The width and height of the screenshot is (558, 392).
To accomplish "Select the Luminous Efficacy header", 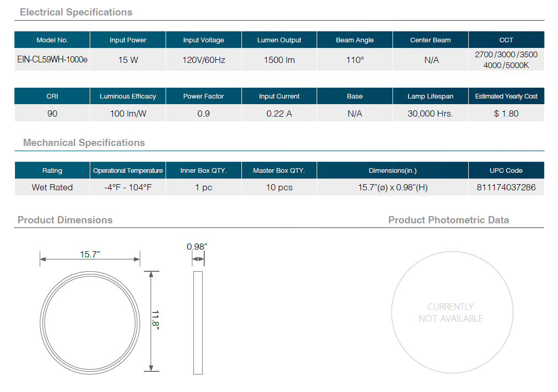I will [x=128, y=96].
